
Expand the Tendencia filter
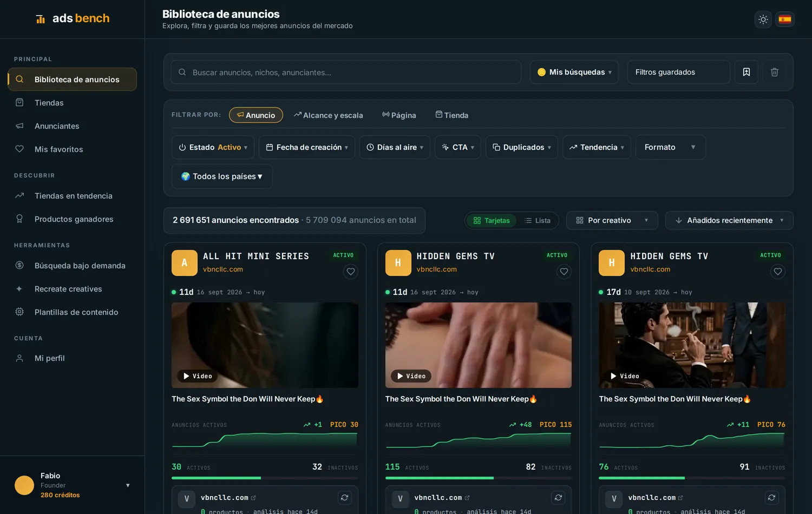click(x=597, y=147)
